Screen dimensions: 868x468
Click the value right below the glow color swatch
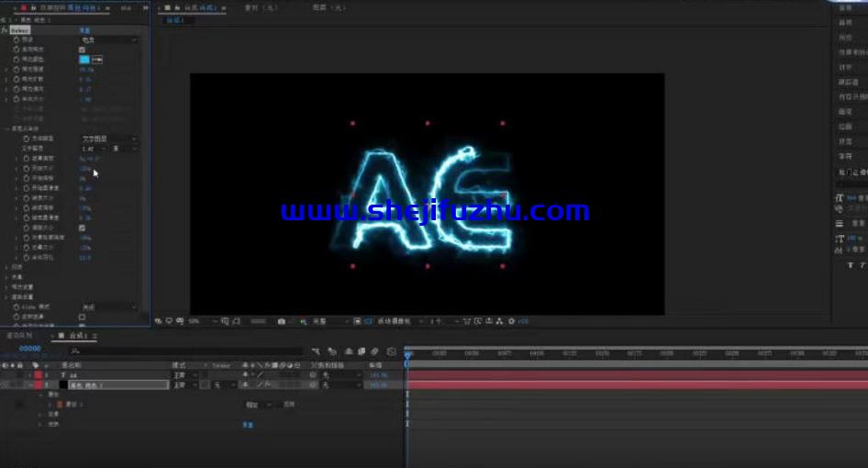(86, 70)
